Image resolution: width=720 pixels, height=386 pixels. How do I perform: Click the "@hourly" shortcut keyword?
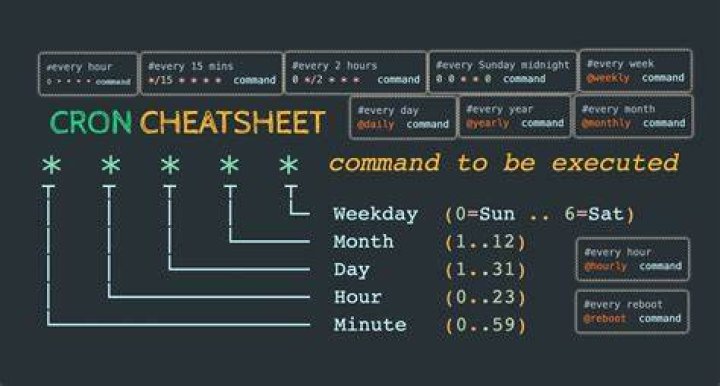click(x=605, y=266)
